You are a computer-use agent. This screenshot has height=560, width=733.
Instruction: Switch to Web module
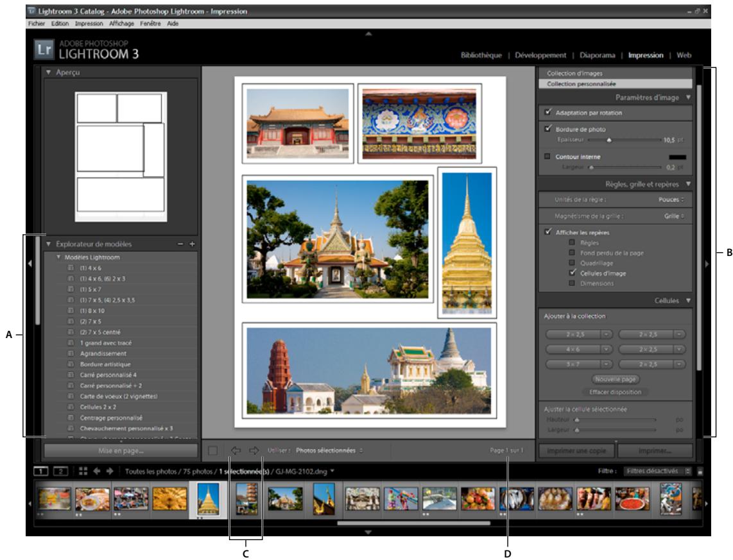[x=684, y=55]
